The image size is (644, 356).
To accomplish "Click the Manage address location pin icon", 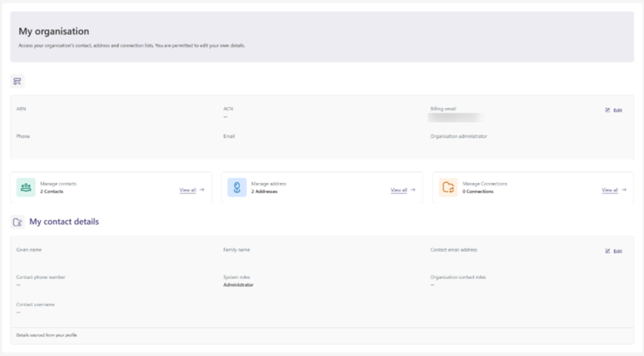I will (237, 188).
